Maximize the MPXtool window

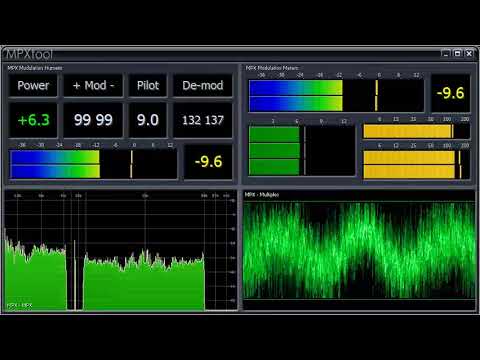[x=458, y=53]
